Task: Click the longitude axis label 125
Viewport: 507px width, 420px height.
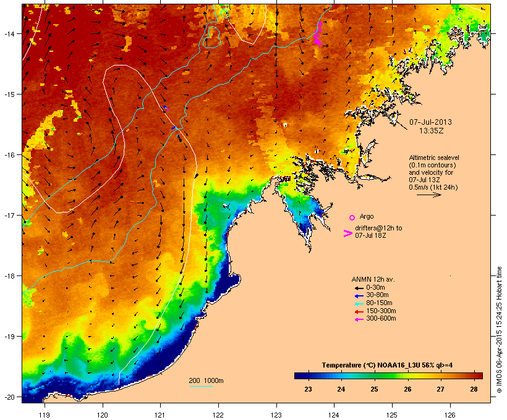Action: pyautogui.click(x=392, y=415)
